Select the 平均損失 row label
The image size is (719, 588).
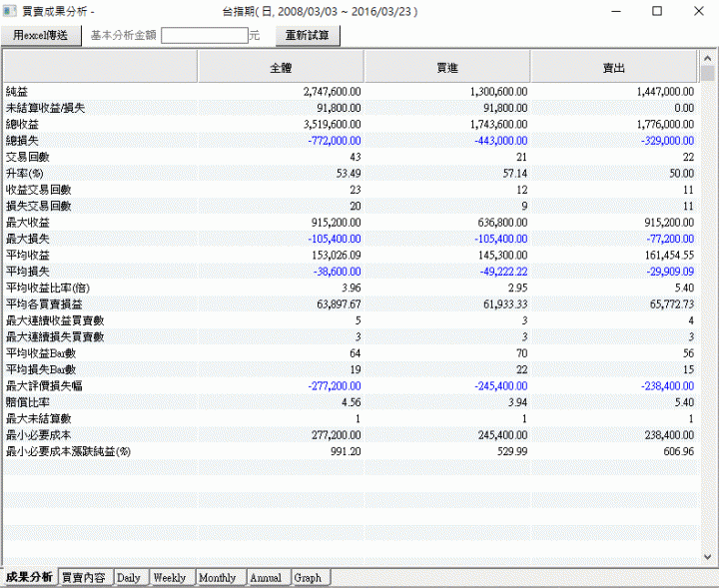[x=28, y=272]
